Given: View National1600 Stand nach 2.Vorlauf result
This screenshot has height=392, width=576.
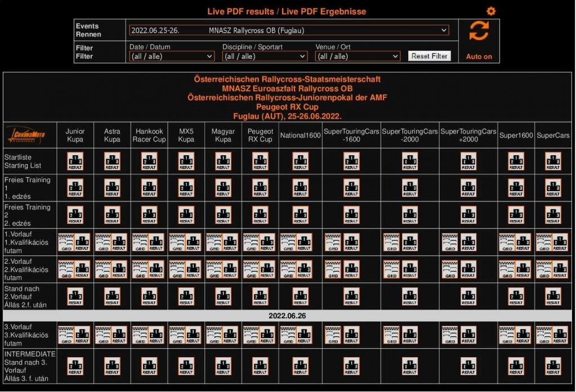Looking at the screenshot, I should (x=301, y=296).
